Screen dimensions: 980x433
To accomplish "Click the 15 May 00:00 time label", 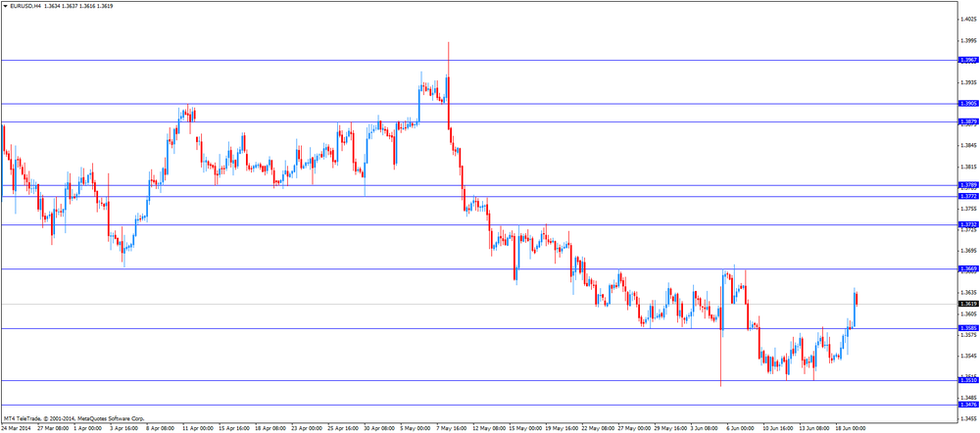I will (x=523, y=429).
